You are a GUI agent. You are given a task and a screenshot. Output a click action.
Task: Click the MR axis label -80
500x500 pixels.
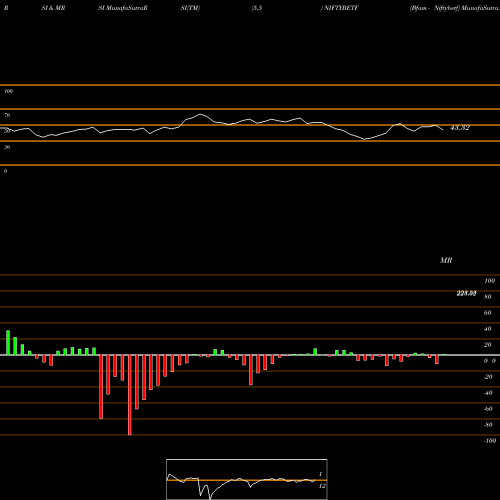(x=488, y=425)
